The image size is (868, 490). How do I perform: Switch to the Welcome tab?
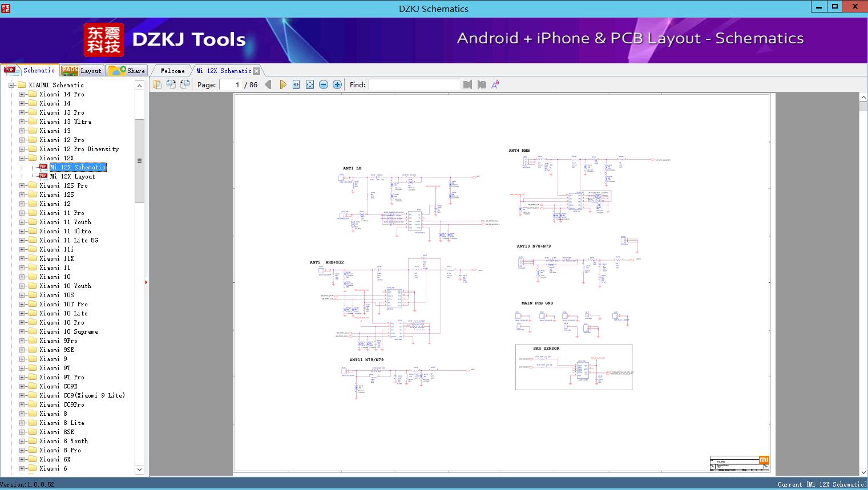tap(172, 71)
